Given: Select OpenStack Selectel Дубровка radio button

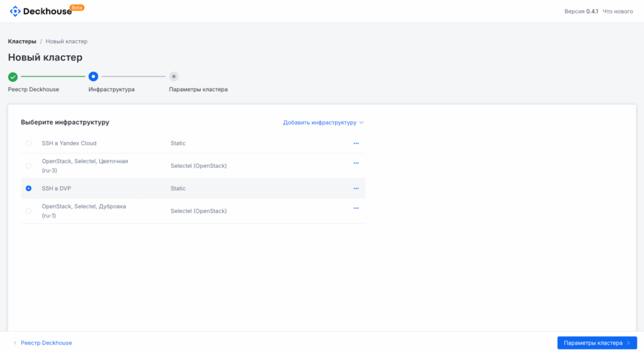Looking at the screenshot, I should point(28,211).
